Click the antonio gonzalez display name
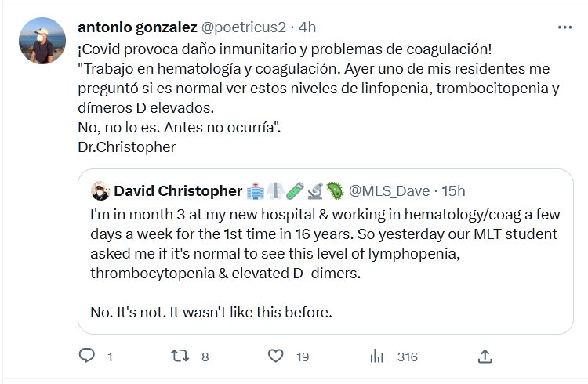Viewport: 588px width, 384px height. (137, 27)
